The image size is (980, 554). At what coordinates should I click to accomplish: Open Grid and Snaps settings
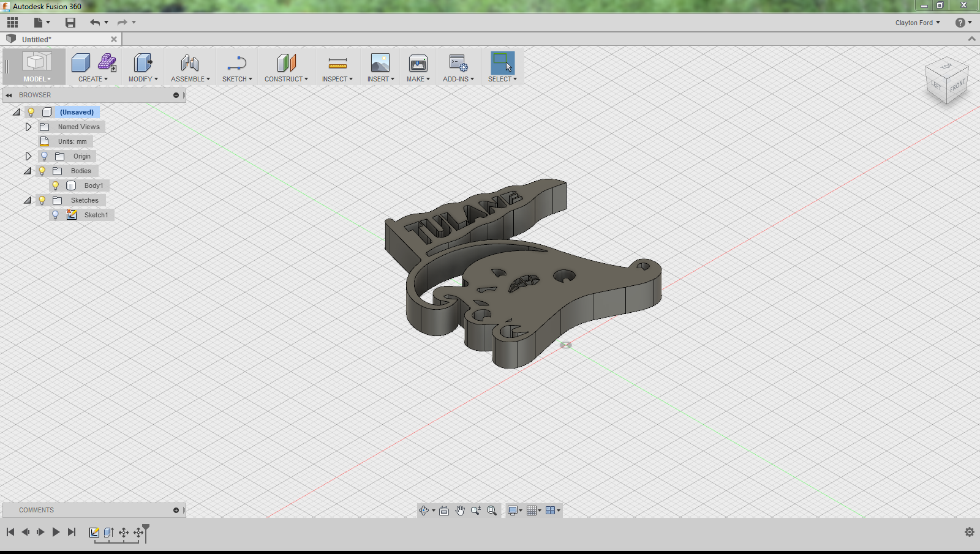pyautogui.click(x=532, y=511)
